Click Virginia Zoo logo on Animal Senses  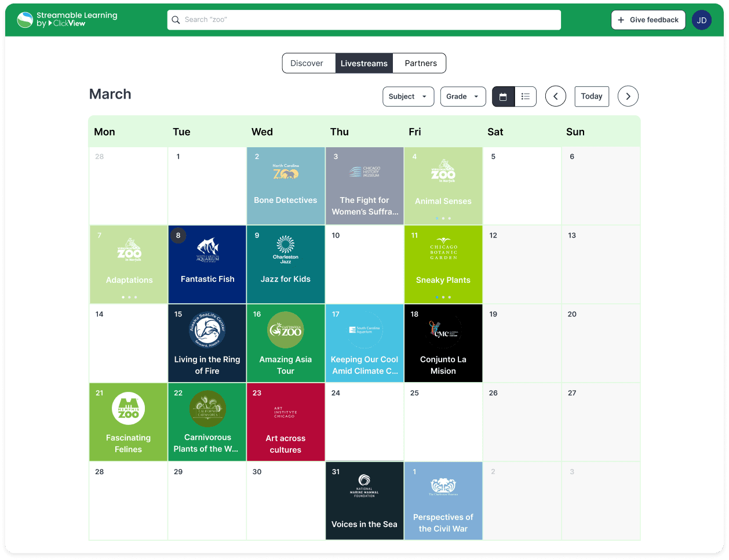(443, 172)
